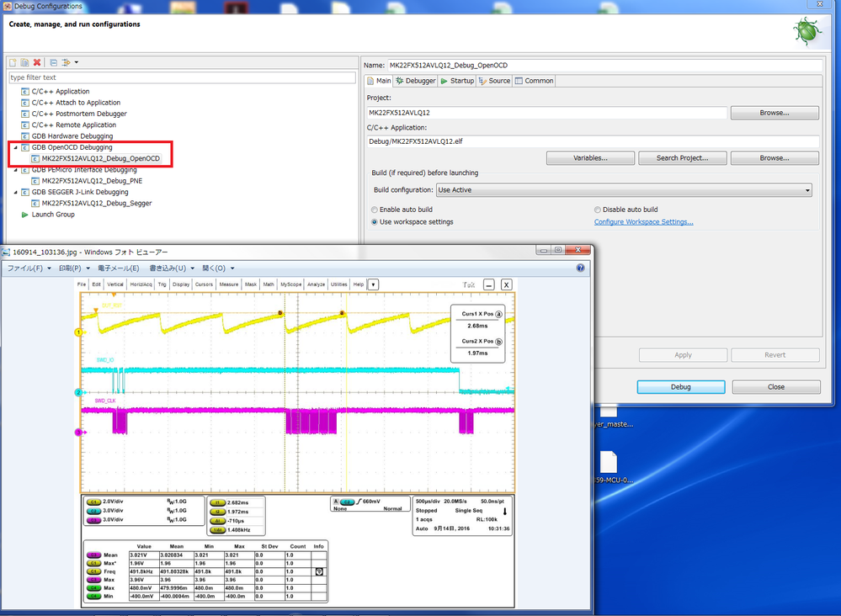Screen dimensions: 841x616
Task: Switch to the Debugger tab
Action: click(x=416, y=81)
